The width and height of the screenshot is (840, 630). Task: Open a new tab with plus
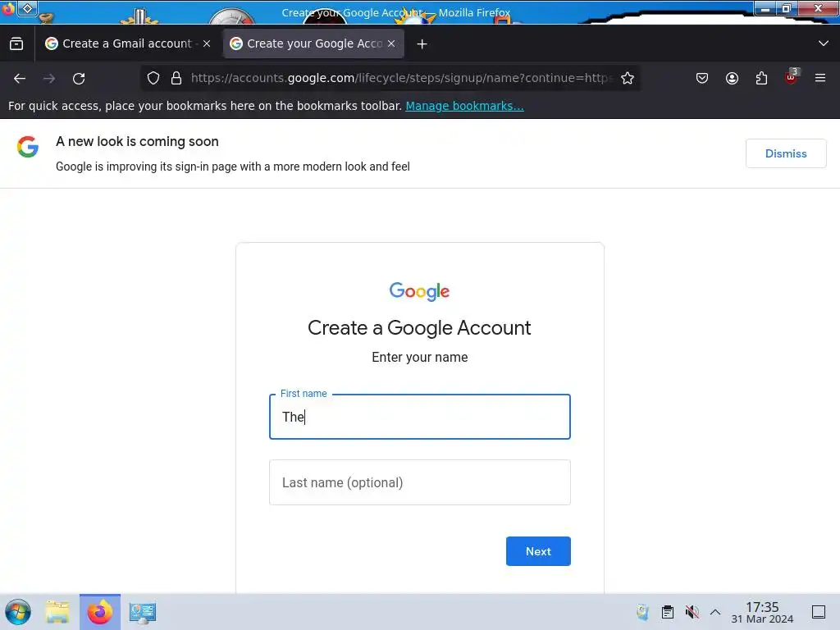pos(422,44)
